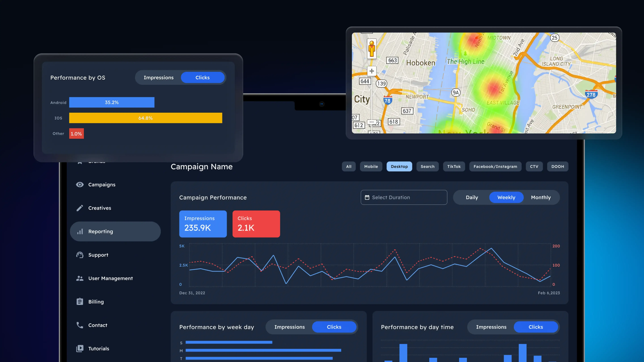Set campaign chart to Weekly
This screenshot has height=362, width=644.
coord(506,197)
